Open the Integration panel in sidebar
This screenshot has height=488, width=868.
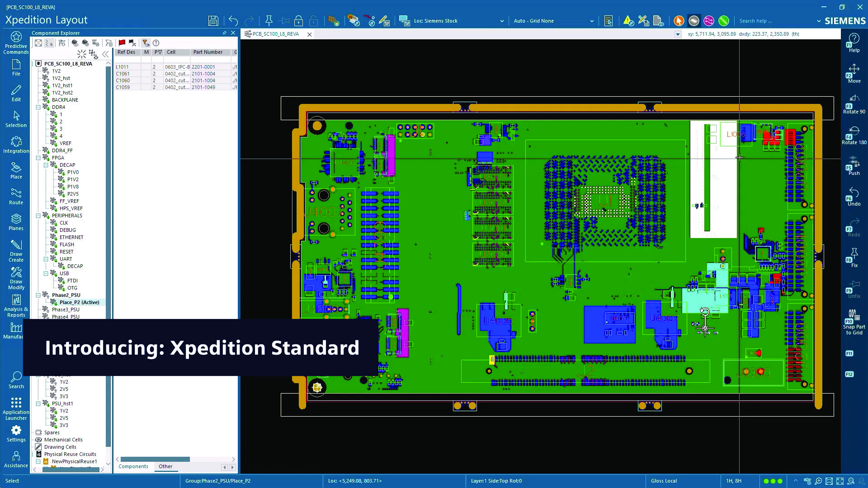[x=16, y=145]
